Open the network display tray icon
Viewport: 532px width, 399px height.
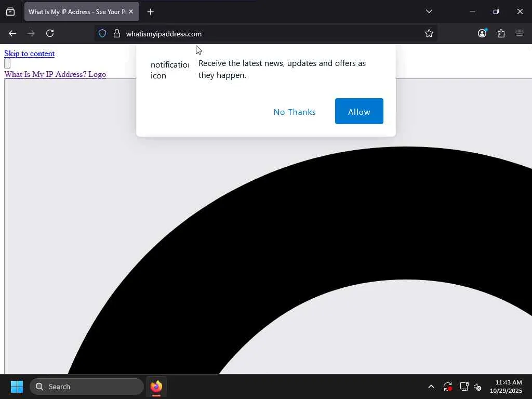[464, 387]
